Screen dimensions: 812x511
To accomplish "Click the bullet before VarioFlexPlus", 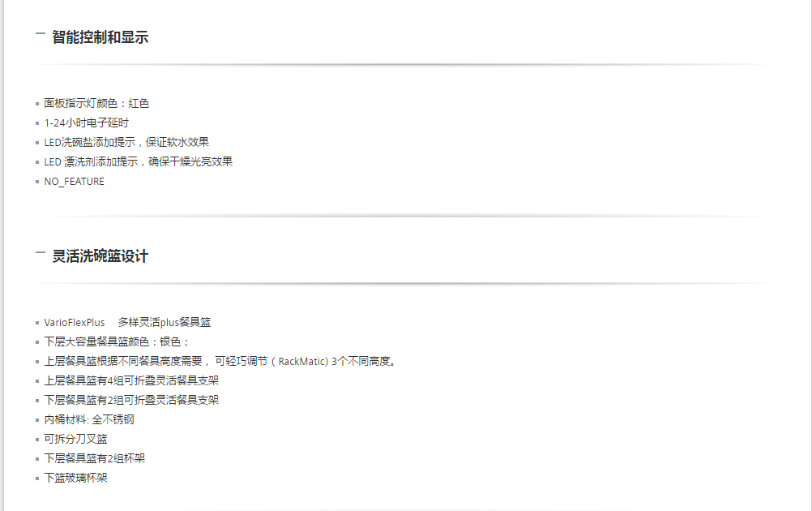I will tap(37, 323).
